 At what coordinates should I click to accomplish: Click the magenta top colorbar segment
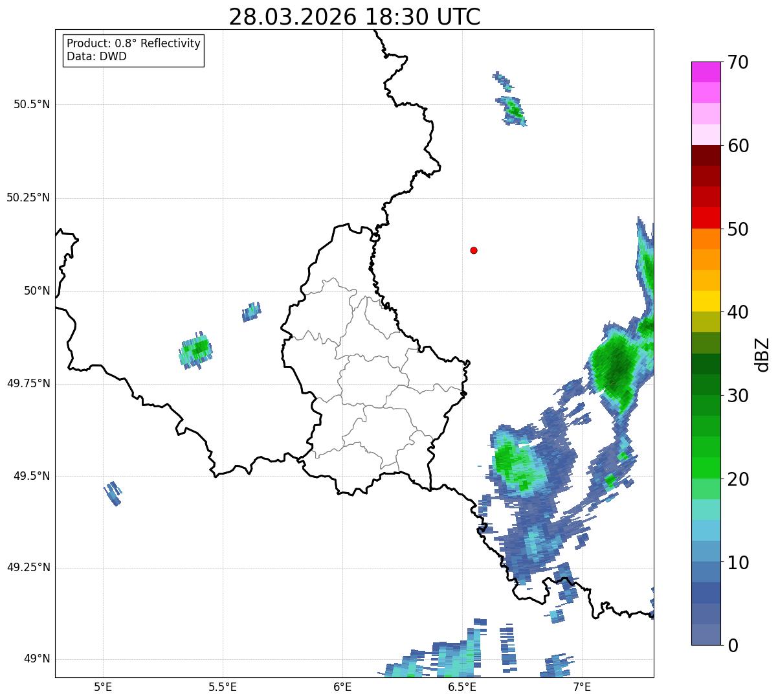pyautogui.click(x=706, y=72)
